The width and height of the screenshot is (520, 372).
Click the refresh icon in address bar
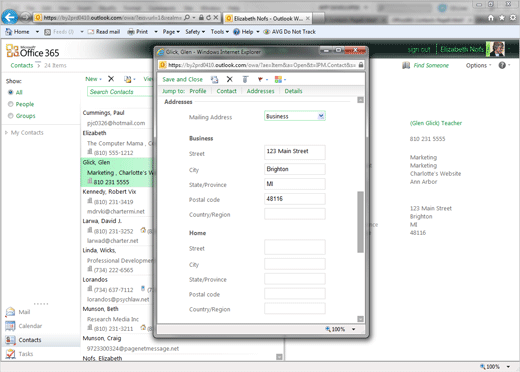(x=208, y=17)
